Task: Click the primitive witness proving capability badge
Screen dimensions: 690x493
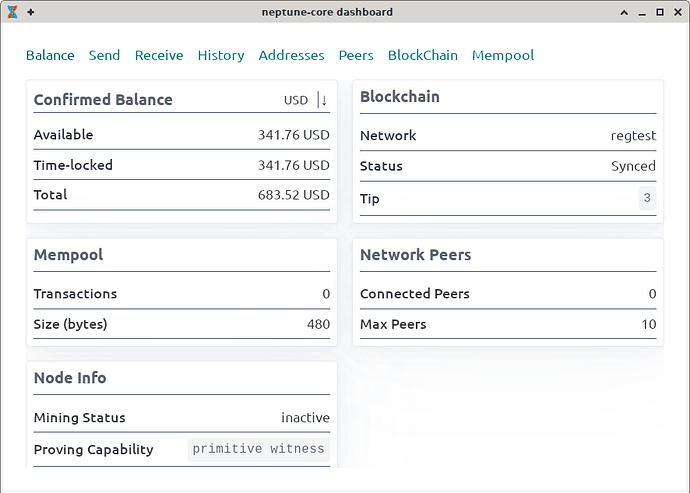Action: [258, 449]
